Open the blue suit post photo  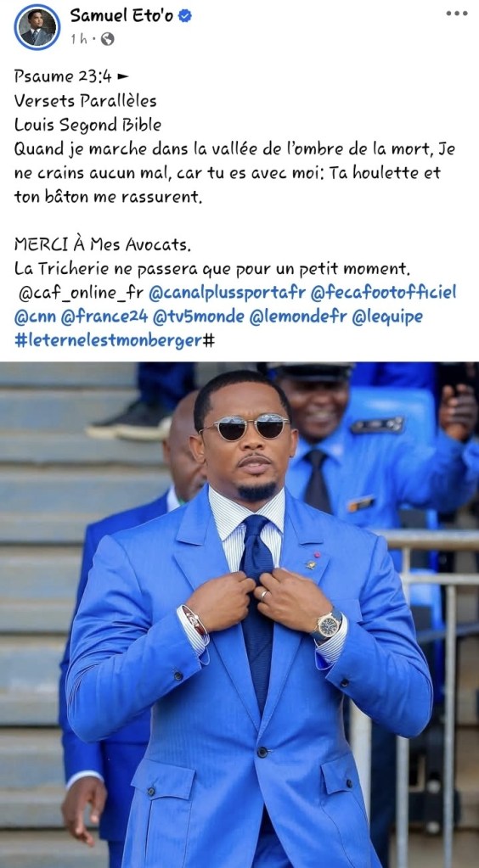tap(239, 615)
